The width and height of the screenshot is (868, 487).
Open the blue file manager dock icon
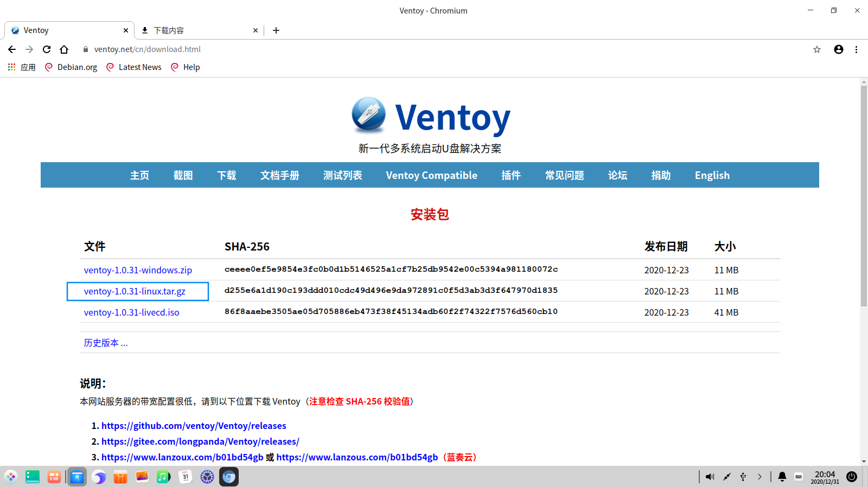click(x=77, y=477)
